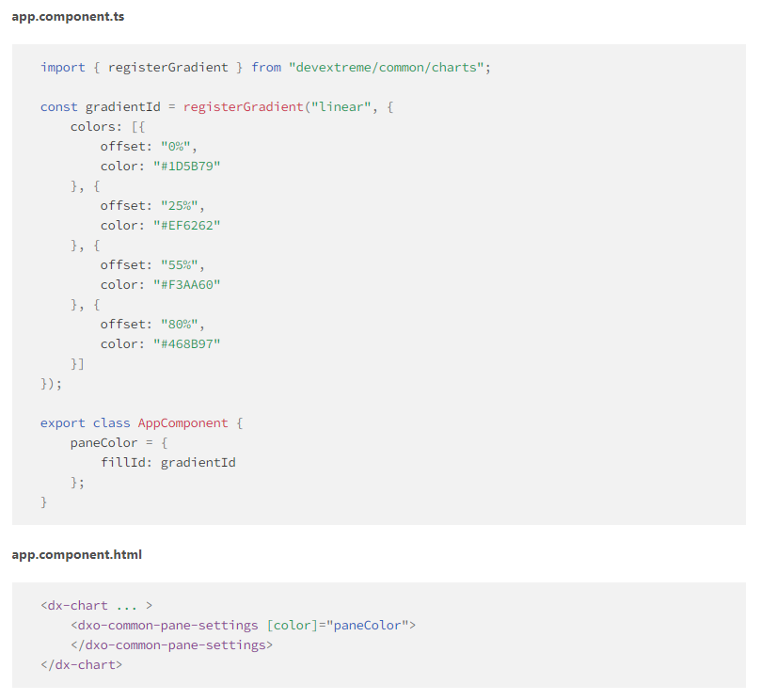Click registerGradient inside the import braces
The image size is (761, 700).
point(168,67)
